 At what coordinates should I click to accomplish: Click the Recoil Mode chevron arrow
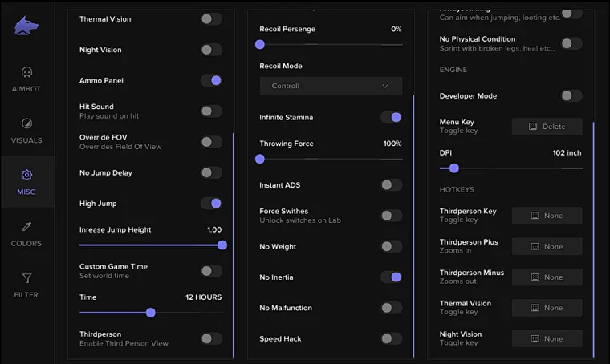tap(385, 86)
